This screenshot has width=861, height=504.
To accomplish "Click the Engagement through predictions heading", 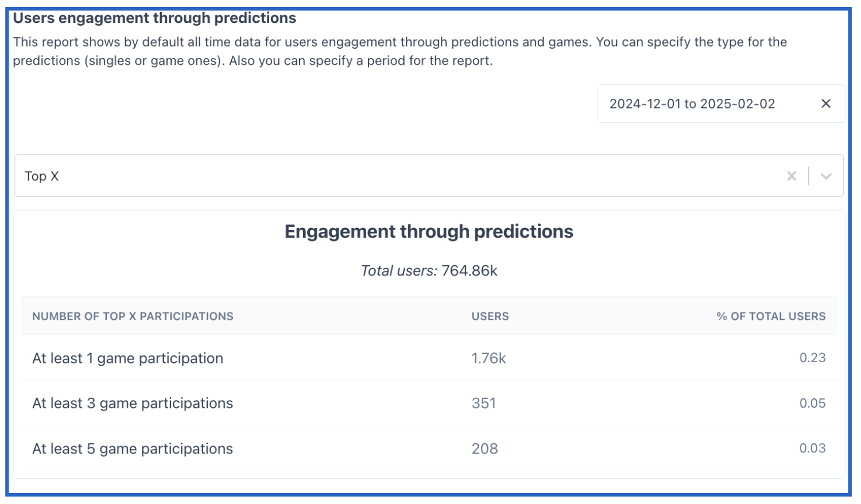I will point(429,231).
